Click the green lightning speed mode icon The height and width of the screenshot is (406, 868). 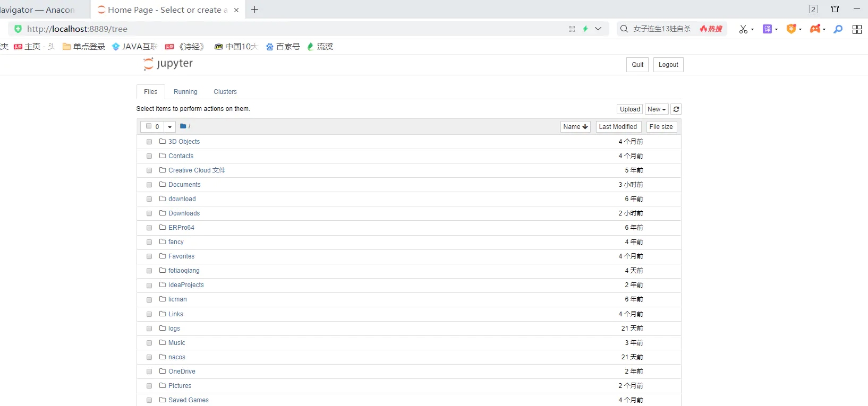[585, 29]
